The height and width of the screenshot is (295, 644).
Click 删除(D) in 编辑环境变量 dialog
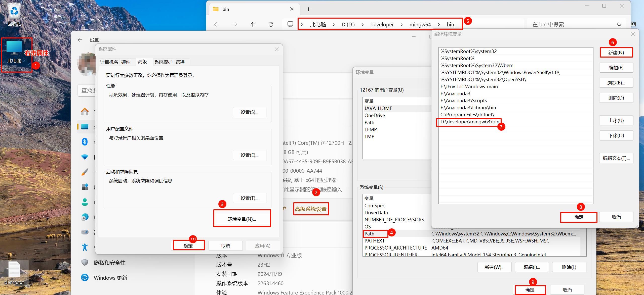pos(616,98)
